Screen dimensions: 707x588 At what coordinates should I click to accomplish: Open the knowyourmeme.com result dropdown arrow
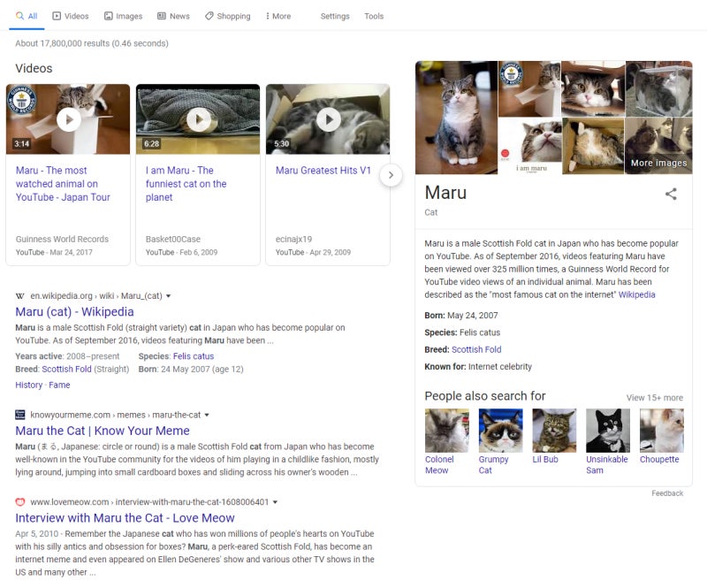[x=207, y=415]
